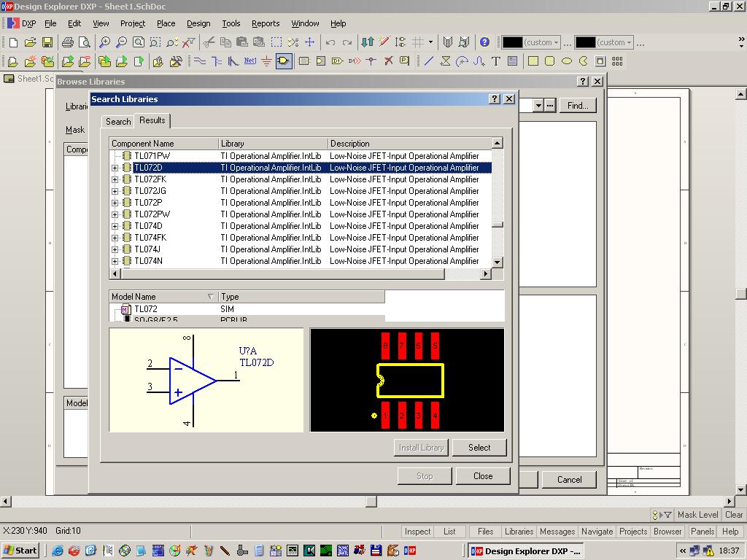The width and height of the screenshot is (747, 560).
Task: Click the Print icon in the toolbar
Action: (x=68, y=42)
